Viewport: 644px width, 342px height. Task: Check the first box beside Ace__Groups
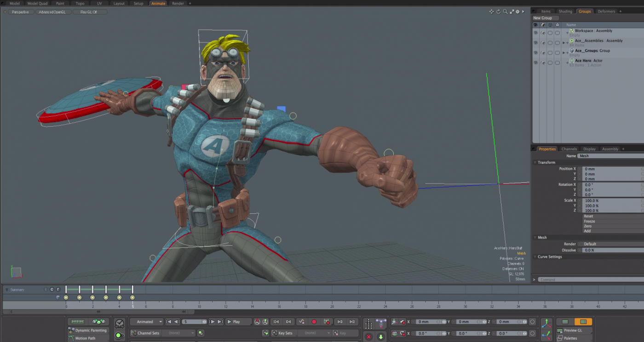(550, 52)
